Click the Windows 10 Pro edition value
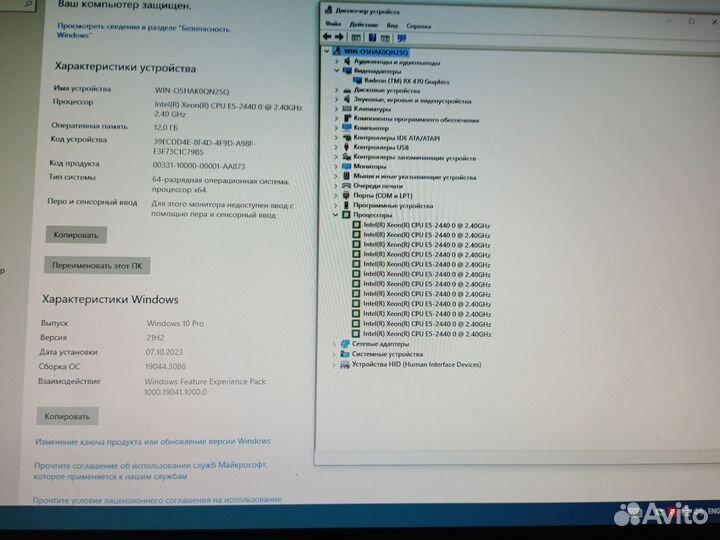 pyautogui.click(x=175, y=323)
